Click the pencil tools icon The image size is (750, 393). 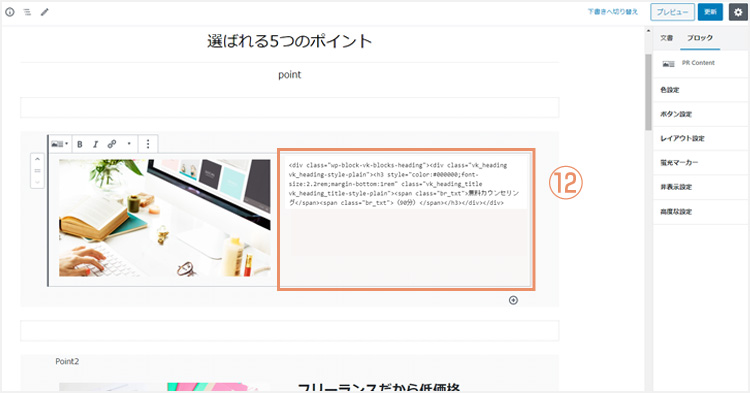(44, 12)
